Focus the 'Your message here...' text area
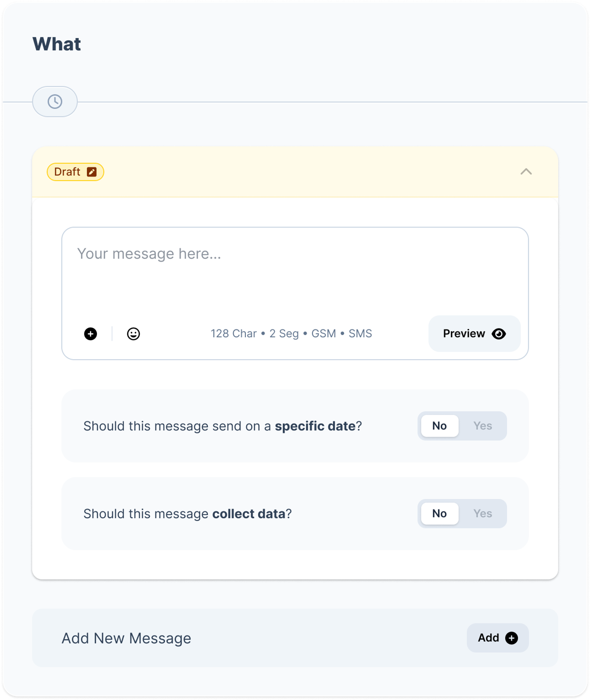Image resolution: width=590 pixels, height=700 pixels. click(x=295, y=271)
